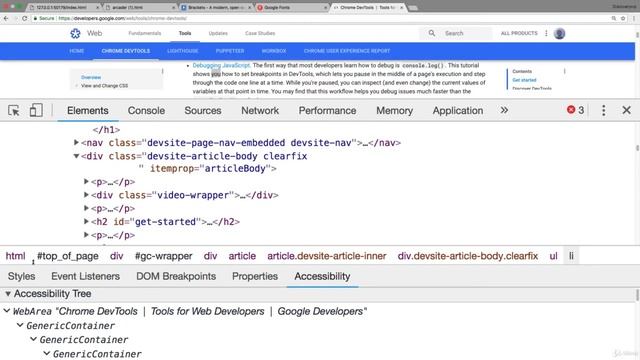Select #top_of_page breadcrumb
Image resolution: width=640 pixels, height=360 pixels.
[x=67, y=256]
